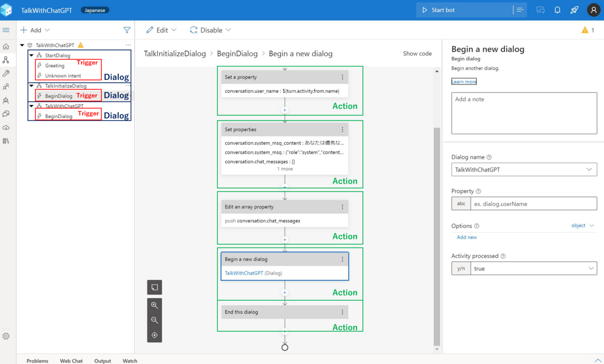Navigate to BeginDialog breadcrumb

[x=237, y=54]
